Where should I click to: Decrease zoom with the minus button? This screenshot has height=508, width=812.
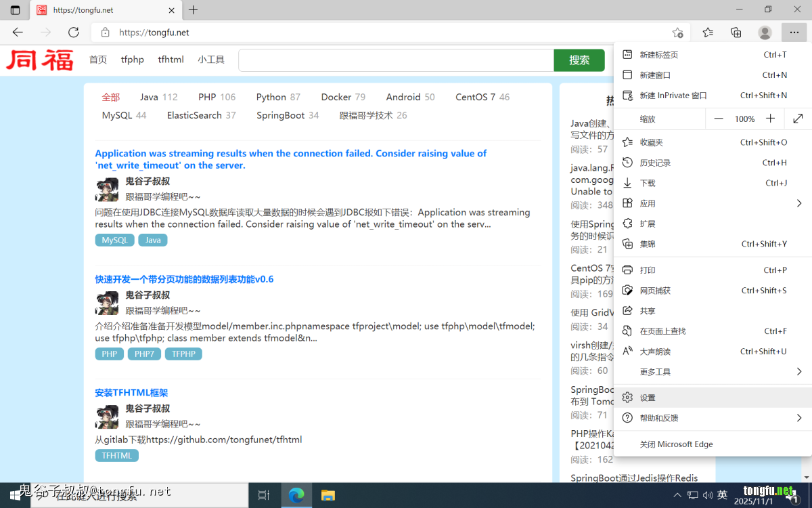coord(719,119)
